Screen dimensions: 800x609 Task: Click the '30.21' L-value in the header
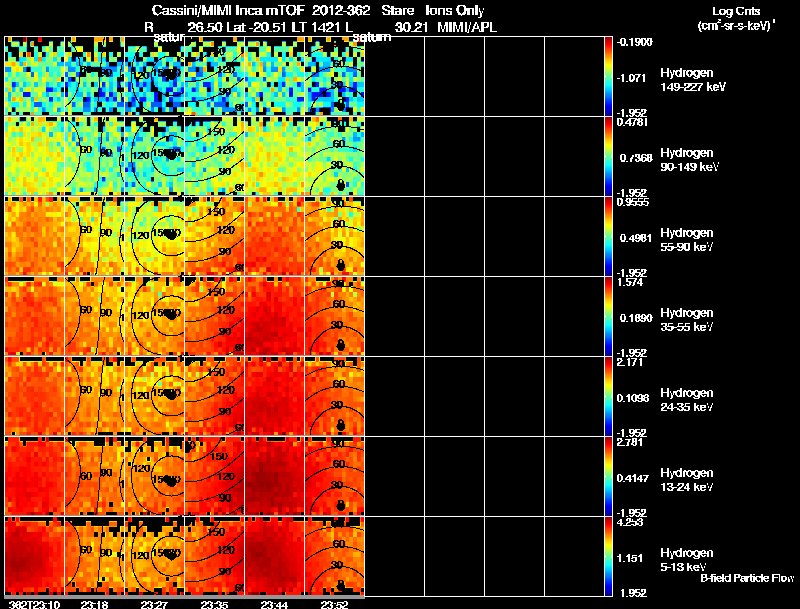[x=411, y=27]
